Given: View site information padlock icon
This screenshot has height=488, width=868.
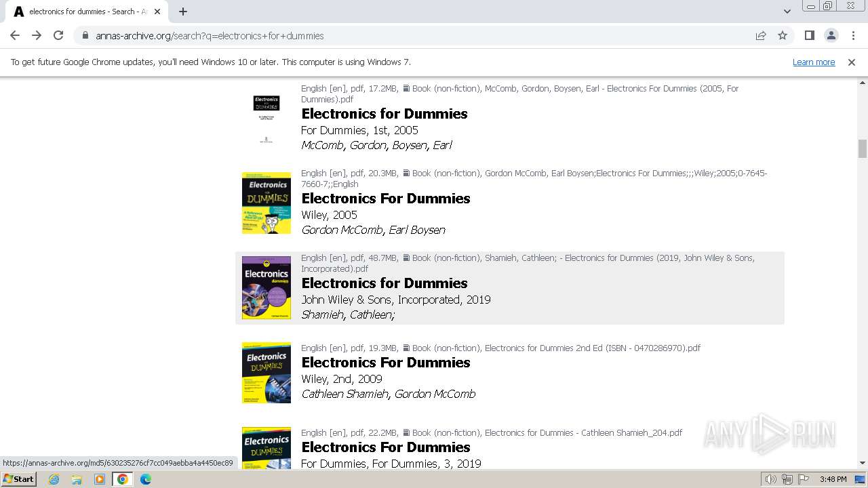Looking at the screenshot, I should (x=85, y=35).
